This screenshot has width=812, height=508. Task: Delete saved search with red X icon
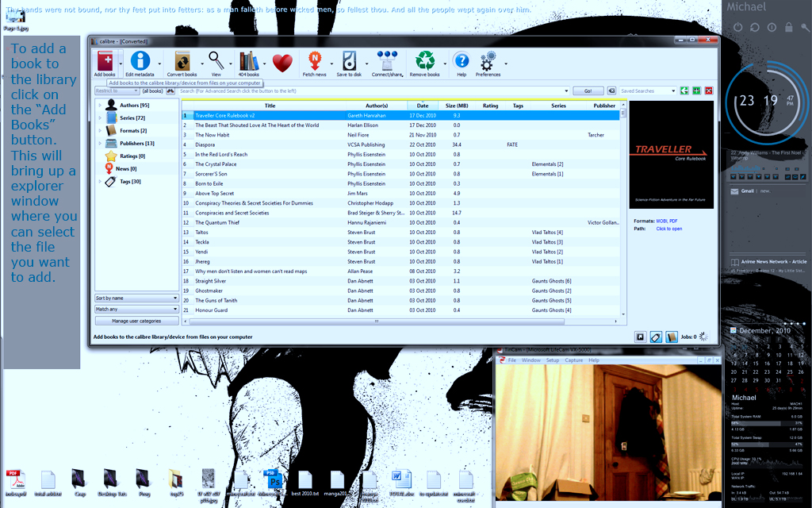click(709, 90)
